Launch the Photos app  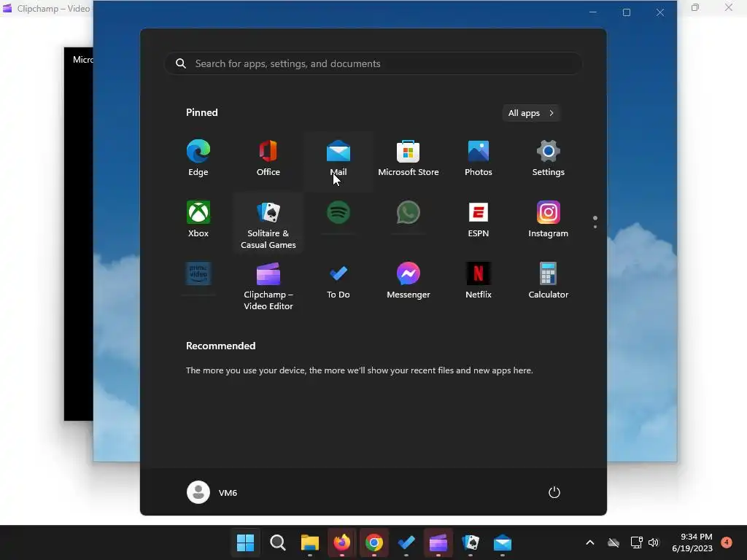[x=479, y=159]
